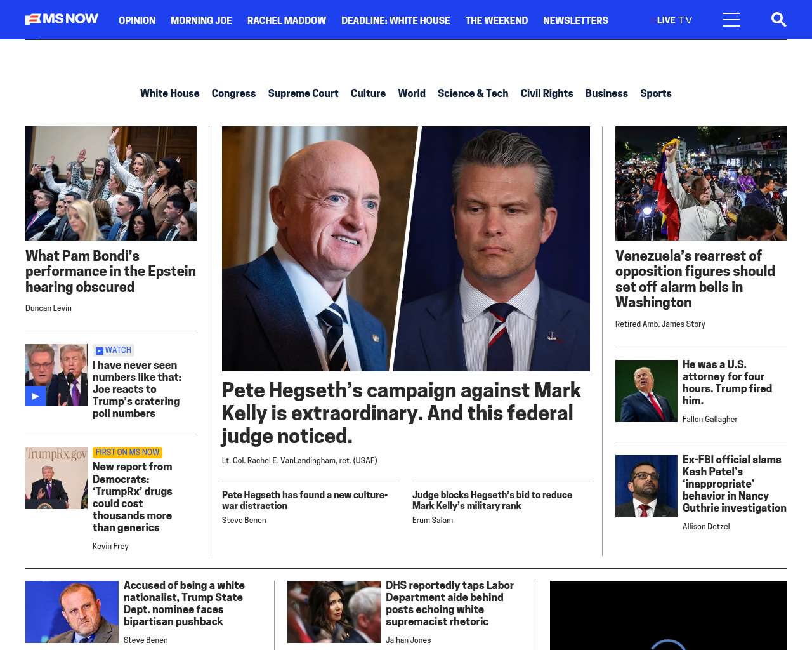Read the Pam Bondi Epstein hearing article
The image size is (812, 650).
[x=110, y=271]
